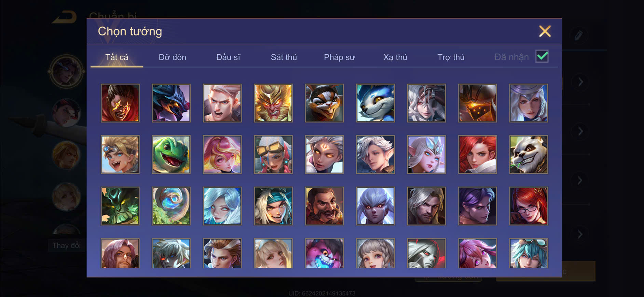Screen dimensions: 644x297
Task: Open the Đỡ đòn tab
Action: point(172,57)
